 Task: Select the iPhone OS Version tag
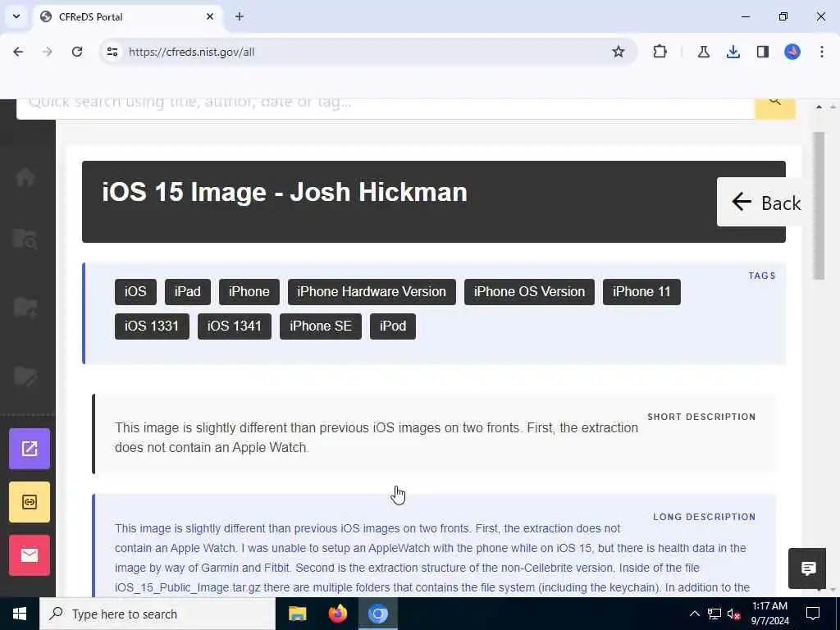529,292
